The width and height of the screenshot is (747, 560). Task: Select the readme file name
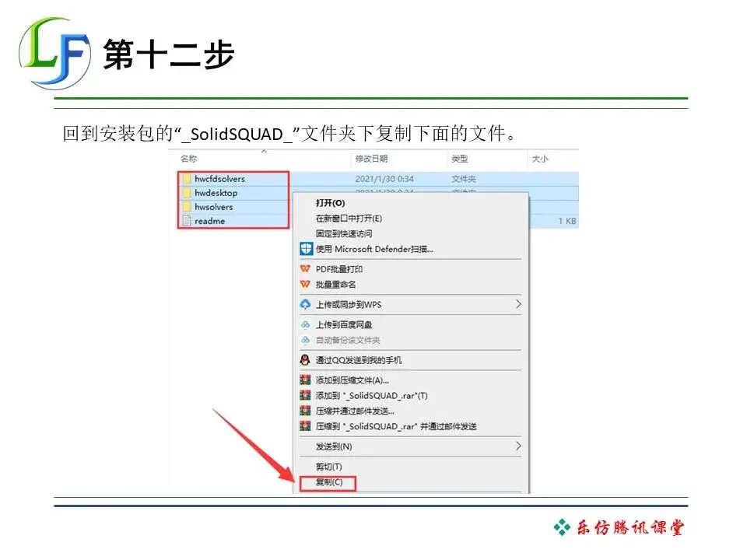209,221
